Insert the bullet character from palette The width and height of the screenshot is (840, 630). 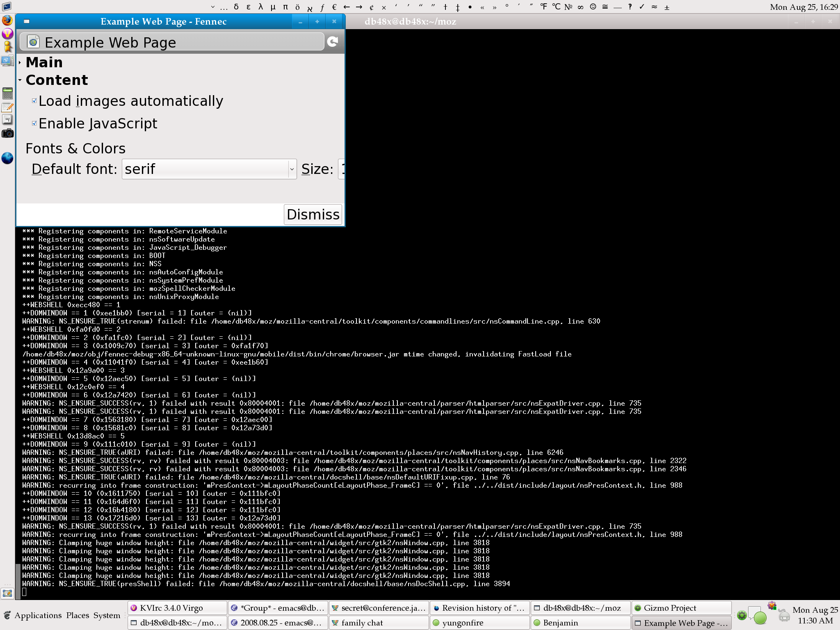[x=470, y=7]
